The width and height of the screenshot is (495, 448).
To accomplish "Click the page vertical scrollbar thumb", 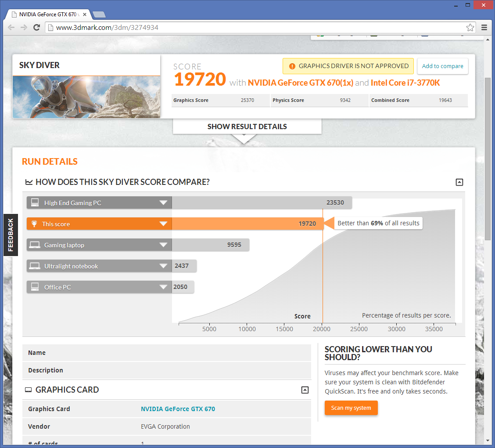I will [x=488, y=159].
